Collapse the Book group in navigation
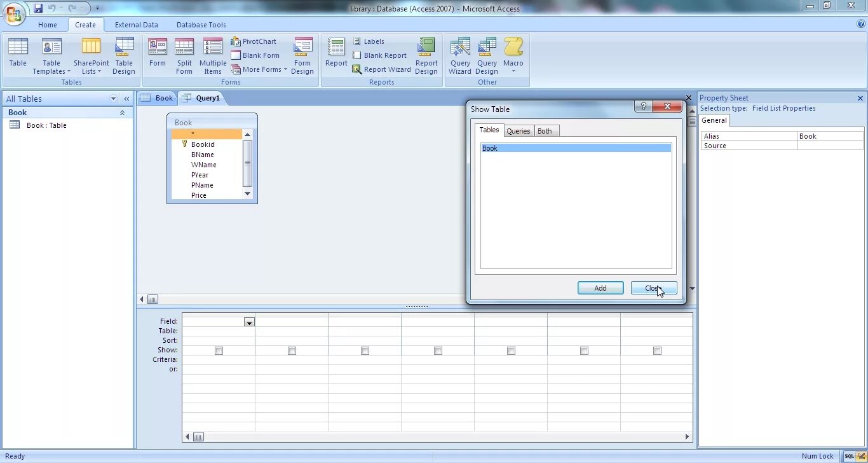Image resolution: width=868 pixels, height=463 pixels. [x=123, y=113]
